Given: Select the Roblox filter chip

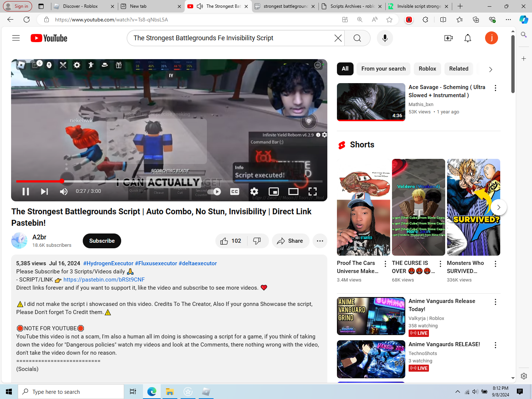Looking at the screenshot, I should coord(427,69).
